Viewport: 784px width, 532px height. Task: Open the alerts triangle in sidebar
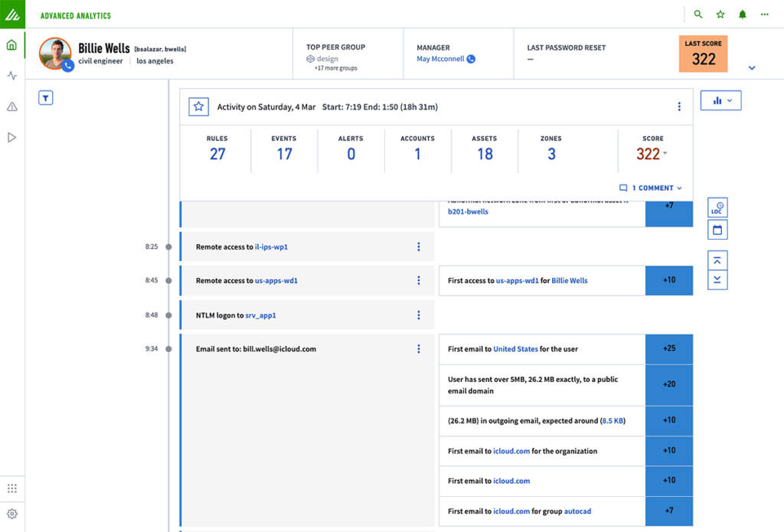coord(11,107)
